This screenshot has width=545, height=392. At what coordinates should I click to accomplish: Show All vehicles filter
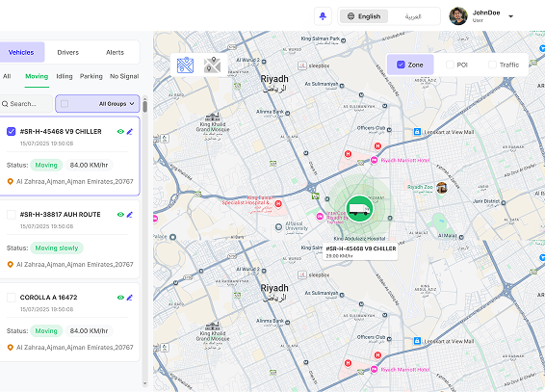tap(7, 76)
